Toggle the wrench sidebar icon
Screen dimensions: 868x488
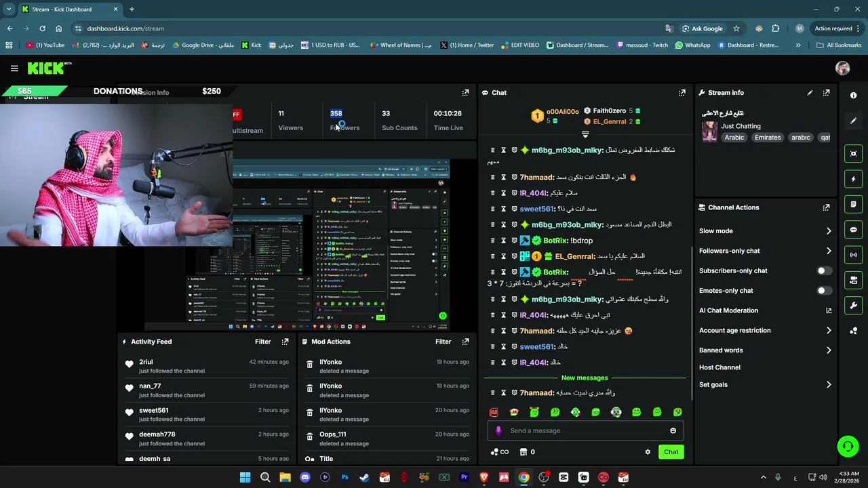854,306
